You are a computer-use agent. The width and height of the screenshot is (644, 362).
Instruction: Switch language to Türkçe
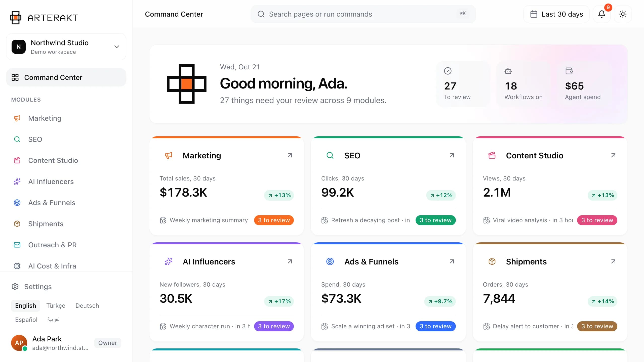[56, 305]
